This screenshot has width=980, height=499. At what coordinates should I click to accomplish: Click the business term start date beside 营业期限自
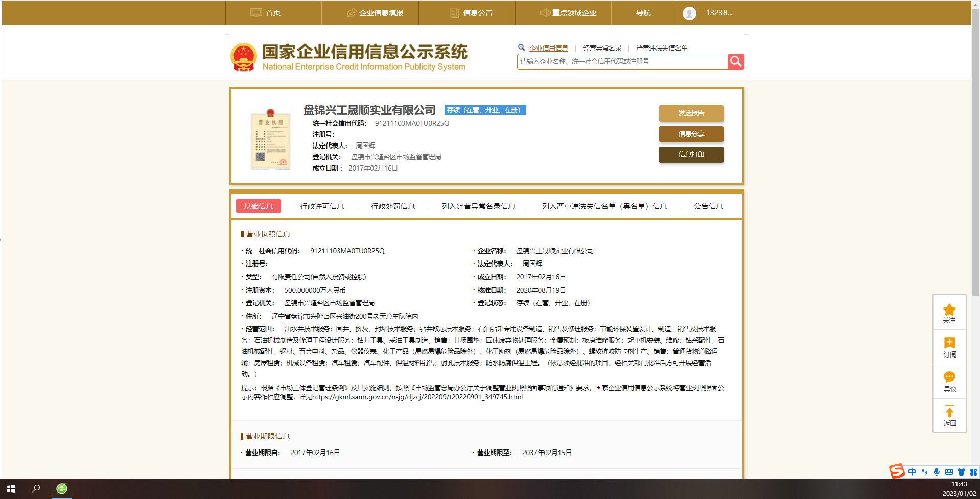tap(315, 453)
